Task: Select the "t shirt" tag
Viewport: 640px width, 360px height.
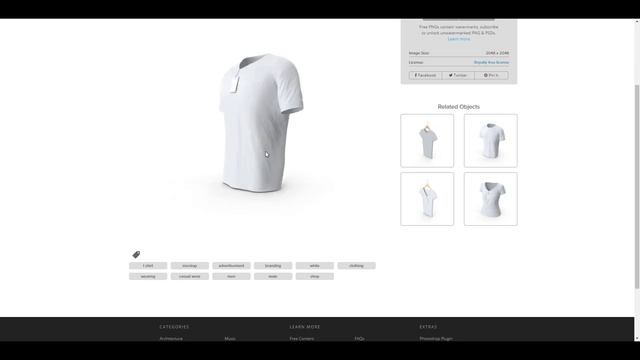Action: point(148,266)
